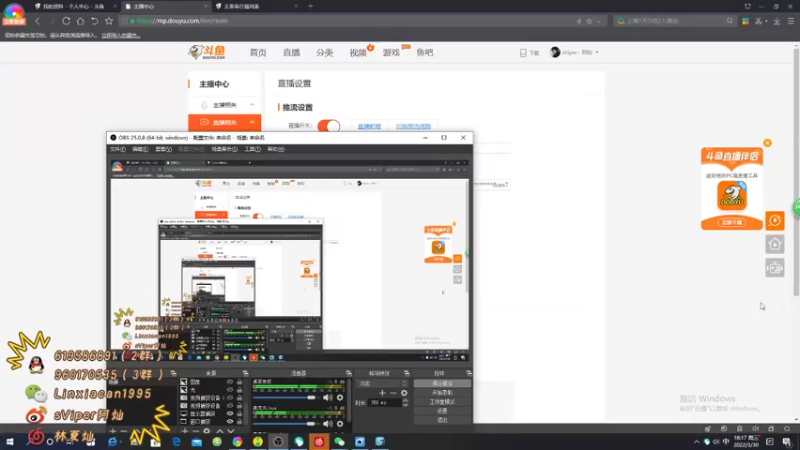Viewport: 800px width, 450px height.
Task: Open the colorful apps grid extension icon
Action: (745, 21)
